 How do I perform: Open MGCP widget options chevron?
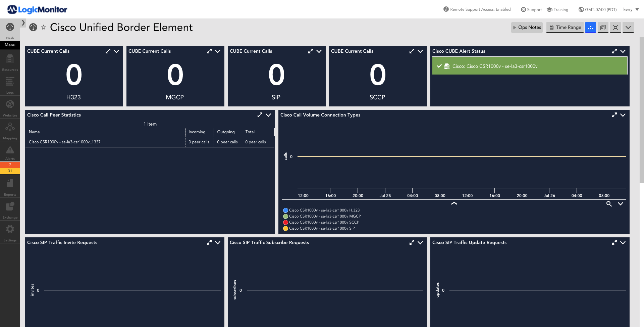[218, 51]
